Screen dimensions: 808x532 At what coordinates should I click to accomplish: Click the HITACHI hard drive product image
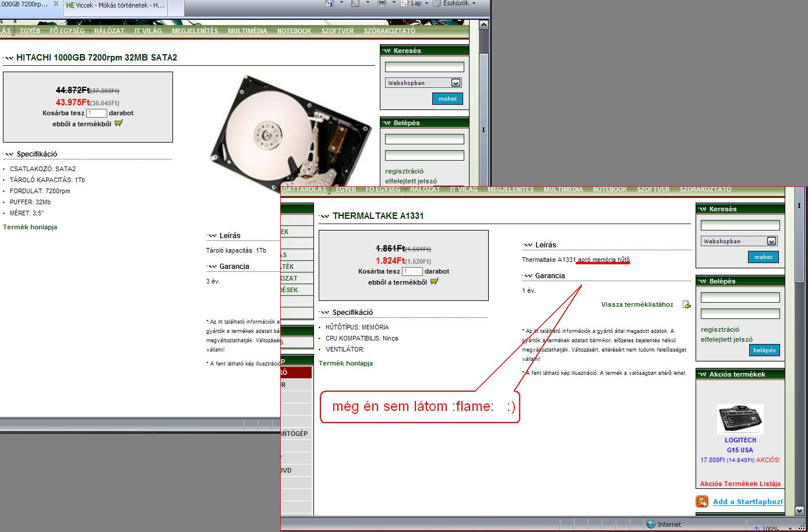click(x=290, y=133)
